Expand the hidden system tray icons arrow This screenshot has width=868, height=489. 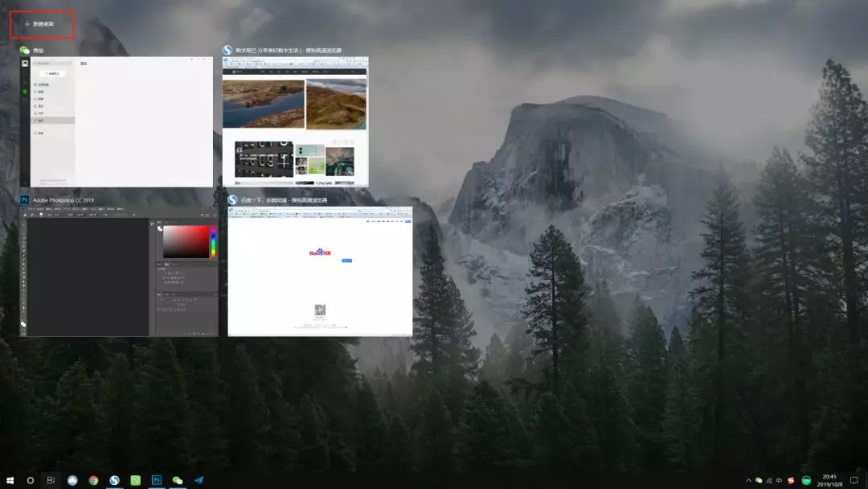coord(748,481)
